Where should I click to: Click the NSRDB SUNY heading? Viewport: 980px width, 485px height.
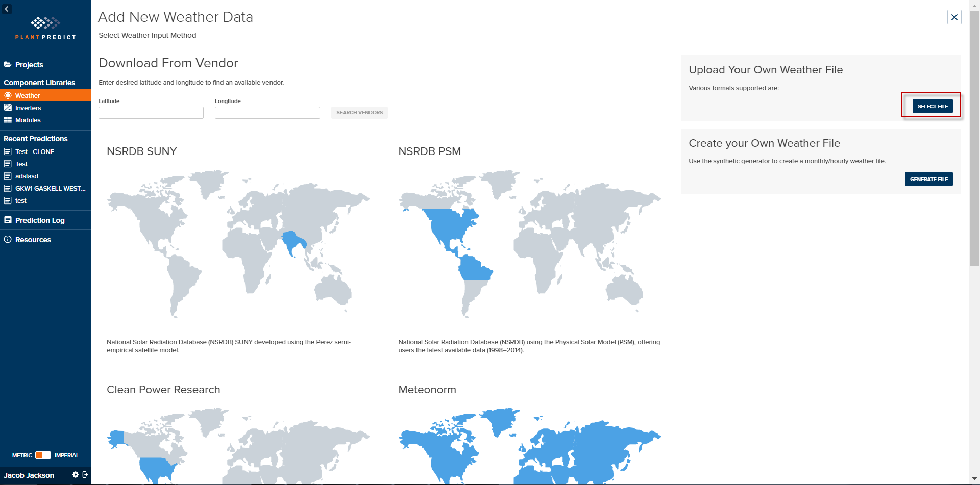[x=142, y=151]
